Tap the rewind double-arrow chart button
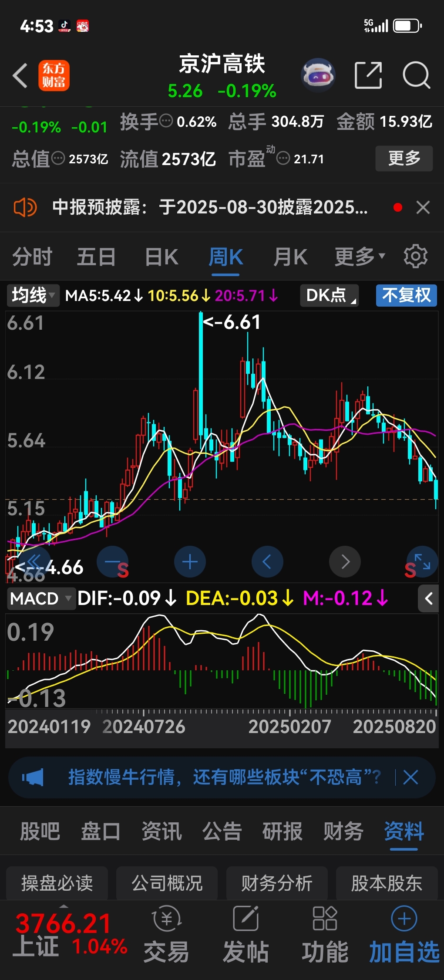The image size is (444, 980). (34, 561)
